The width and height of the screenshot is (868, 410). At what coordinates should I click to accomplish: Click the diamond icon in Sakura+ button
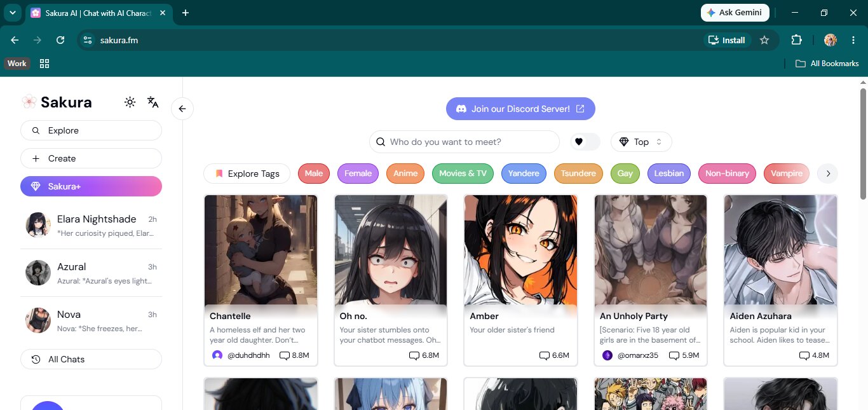(36, 186)
